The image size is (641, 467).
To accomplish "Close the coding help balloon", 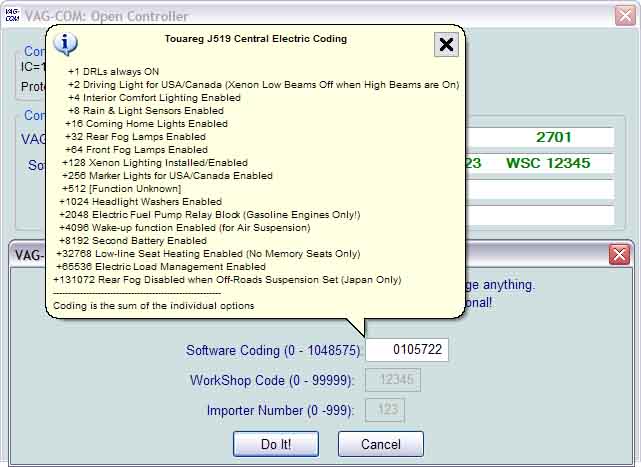I will pyautogui.click(x=446, y=45).
